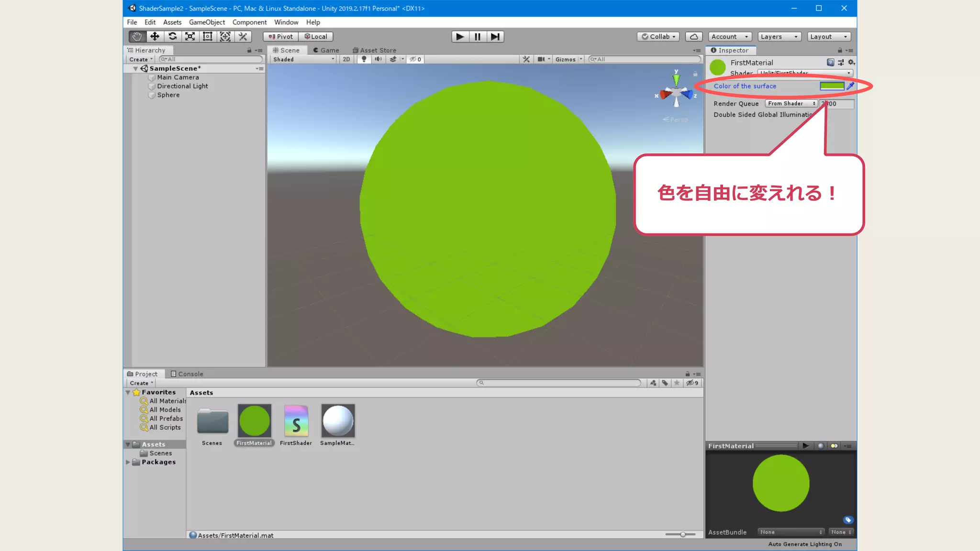The image size is (980, 551).
Task: Toggle scene lighting bulb icon
Action: click(x=364, y=59)
